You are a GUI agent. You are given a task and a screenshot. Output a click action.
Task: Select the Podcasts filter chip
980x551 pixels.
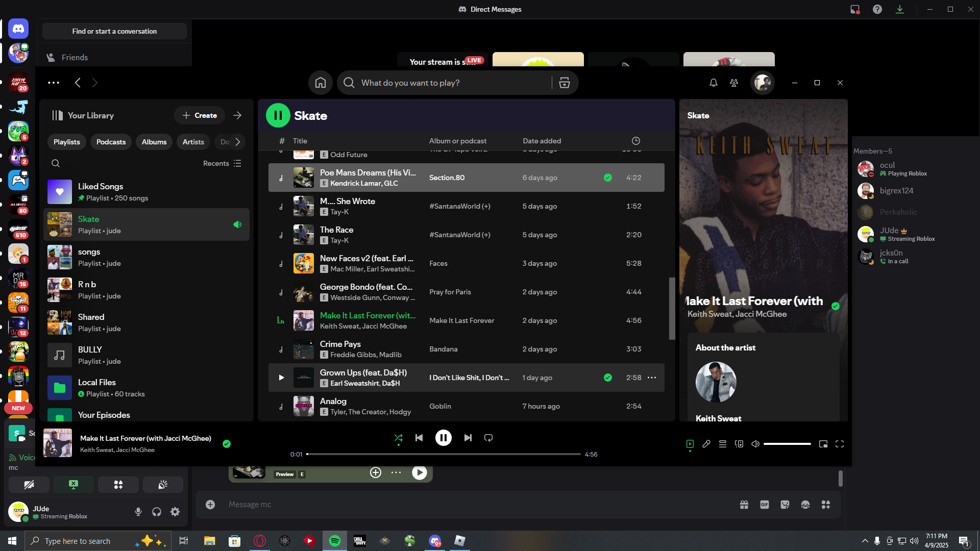click(x=111, y=142)
